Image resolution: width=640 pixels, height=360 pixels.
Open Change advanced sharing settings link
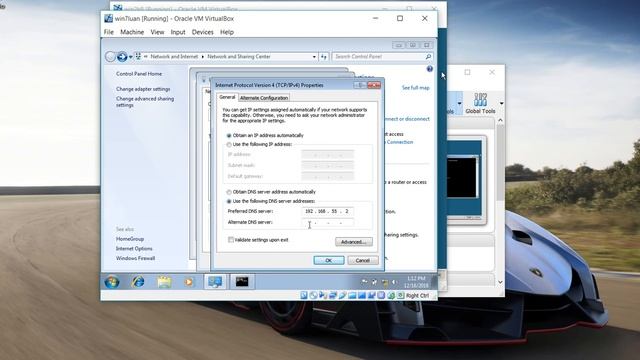[145, 102]
